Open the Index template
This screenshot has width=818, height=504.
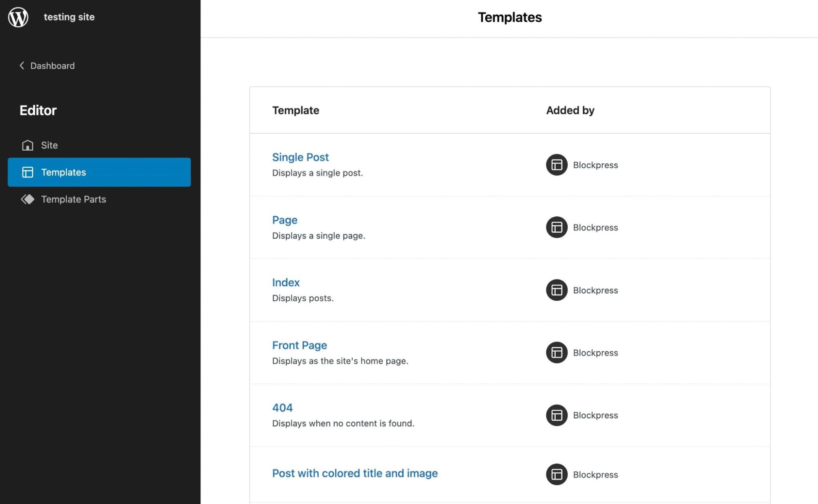286,283
